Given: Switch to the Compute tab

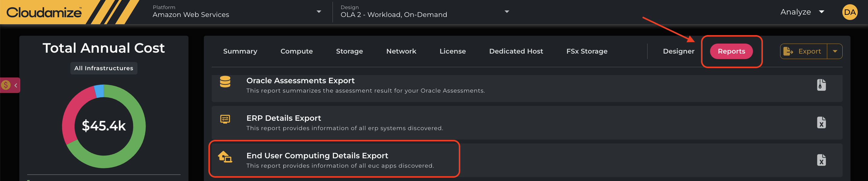Looking at the screenshot, I should click(296, 51).
